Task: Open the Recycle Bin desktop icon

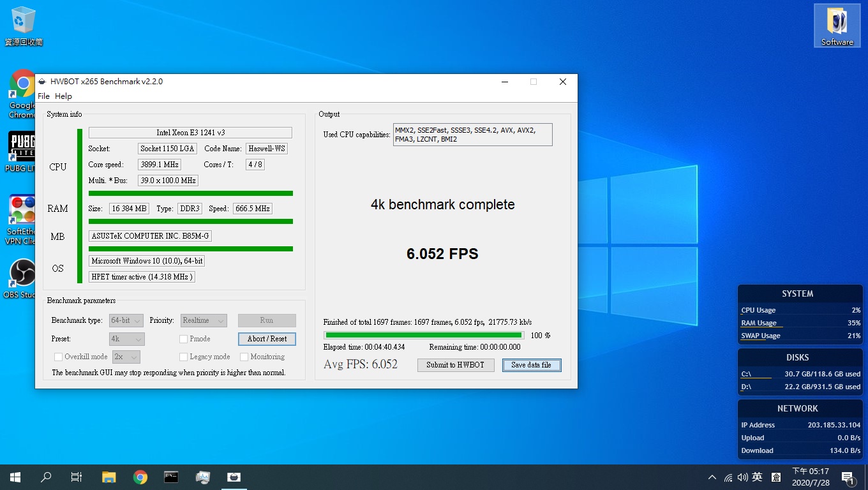Action: [x=24, y=26]
